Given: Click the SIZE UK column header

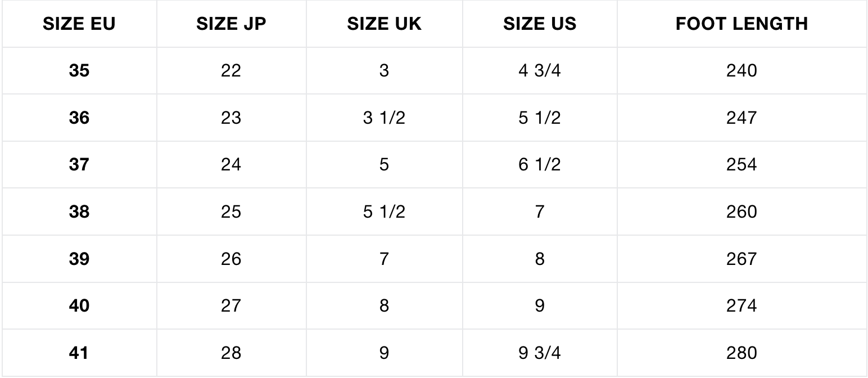Looking at the screenshot, I should 384,24.
